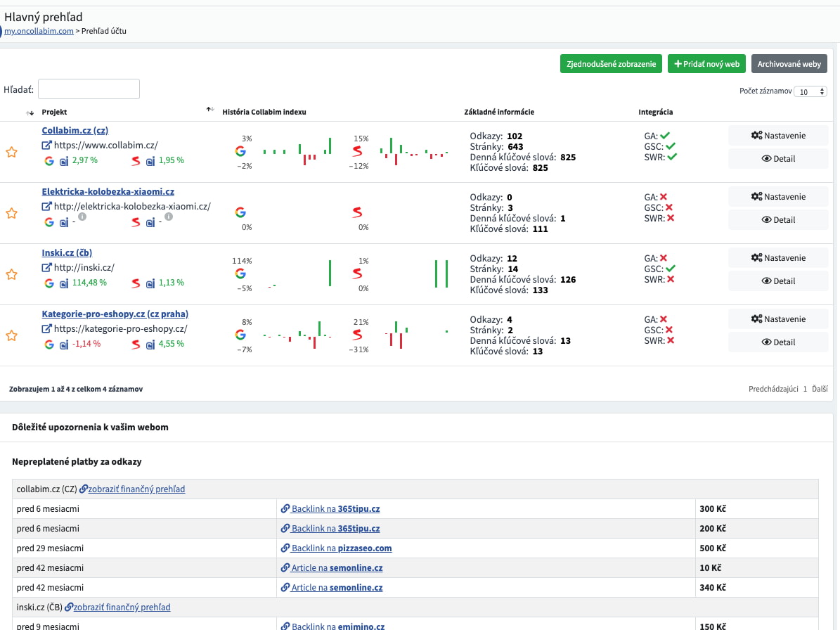Sort by favorite star column header arrows
840x630 pixels.
(30, 112)
